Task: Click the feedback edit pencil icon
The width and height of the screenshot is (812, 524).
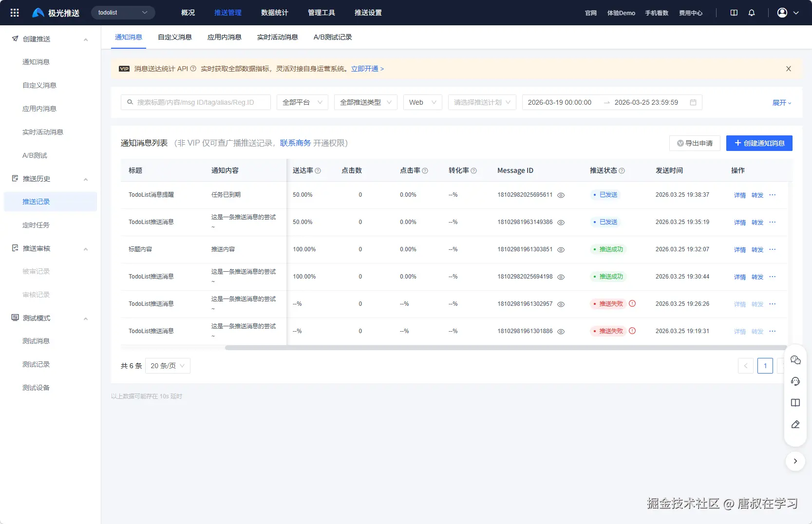Action: tap(795, 424)
